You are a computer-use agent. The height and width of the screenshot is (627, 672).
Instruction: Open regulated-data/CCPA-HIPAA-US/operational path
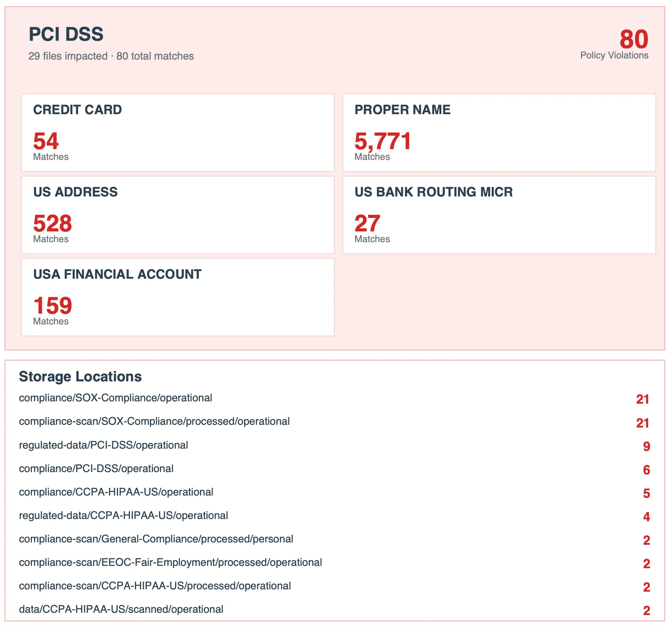click(123, 516)
